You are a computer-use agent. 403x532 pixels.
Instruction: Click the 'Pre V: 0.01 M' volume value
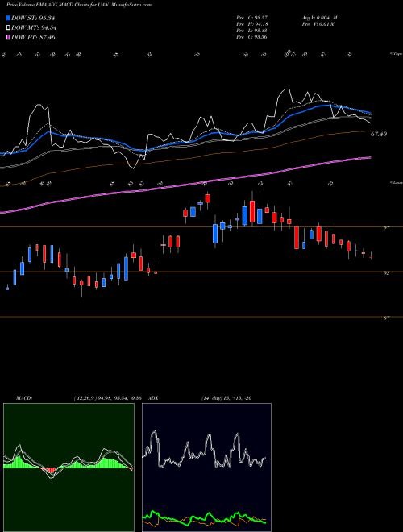(318, 24)
